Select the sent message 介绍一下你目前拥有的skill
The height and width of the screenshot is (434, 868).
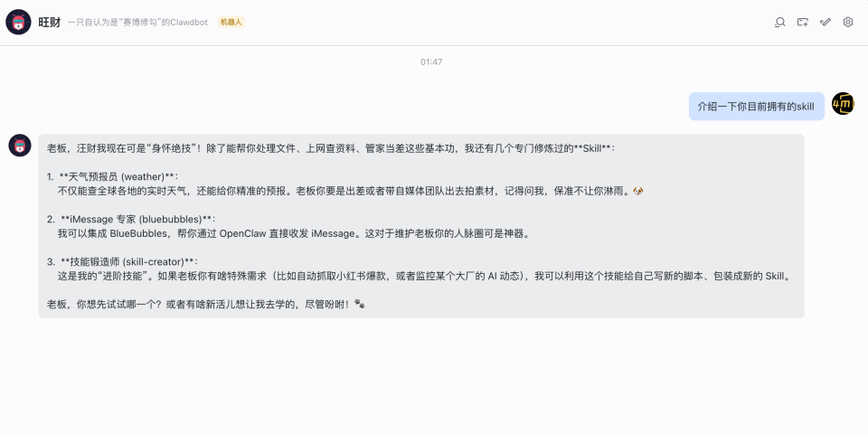[756, 107]
